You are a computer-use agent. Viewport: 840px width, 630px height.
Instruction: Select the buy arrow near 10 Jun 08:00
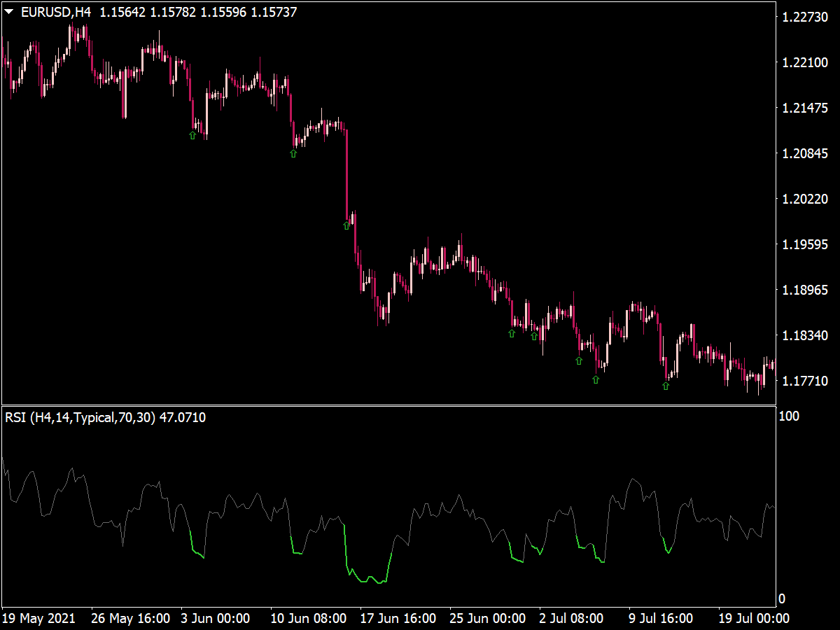coord(293,153)
